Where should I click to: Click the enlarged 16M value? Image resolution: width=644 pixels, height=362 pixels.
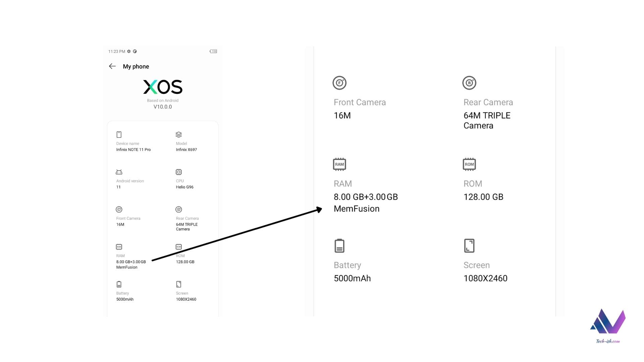tap(342, 116)
